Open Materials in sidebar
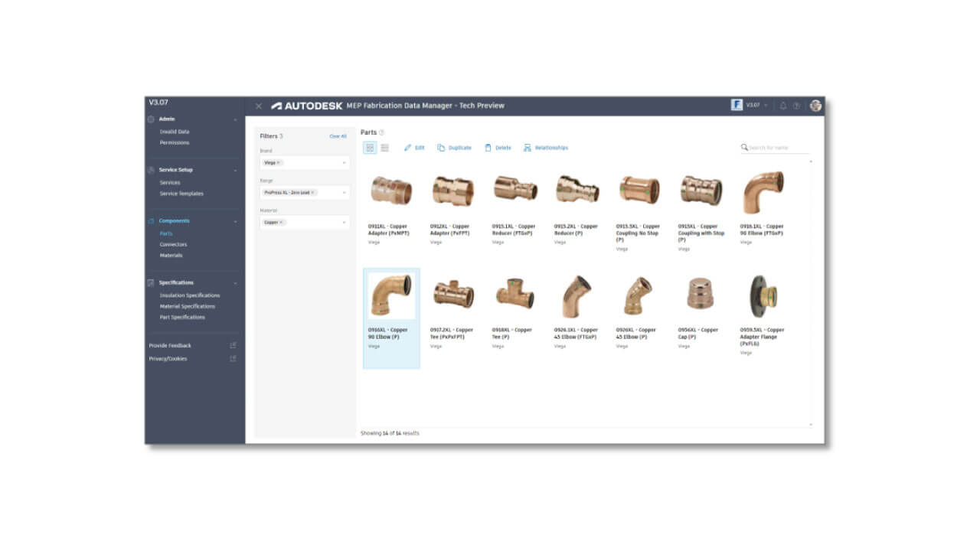The width and height of the screenshot is (980, 551). point(171,256)
